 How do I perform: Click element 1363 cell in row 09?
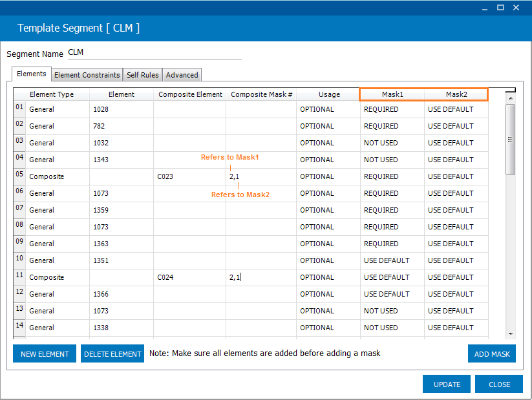(x=122, y=244)
